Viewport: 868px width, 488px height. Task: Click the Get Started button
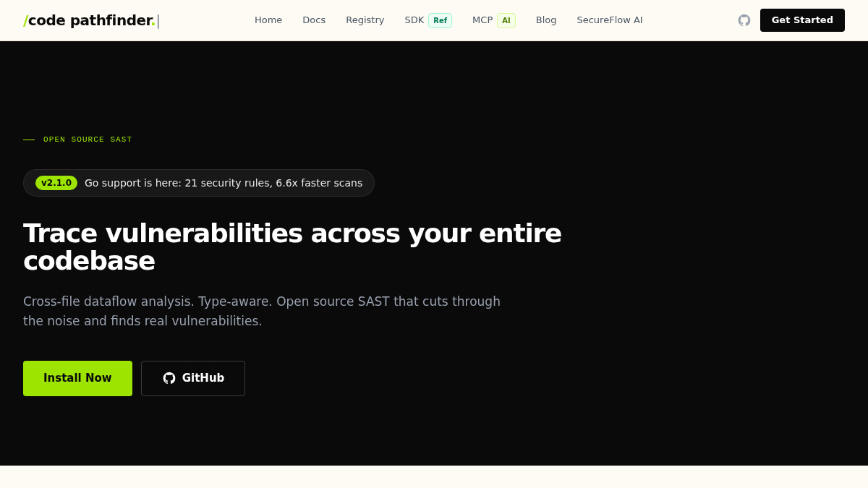coord(802,20)
